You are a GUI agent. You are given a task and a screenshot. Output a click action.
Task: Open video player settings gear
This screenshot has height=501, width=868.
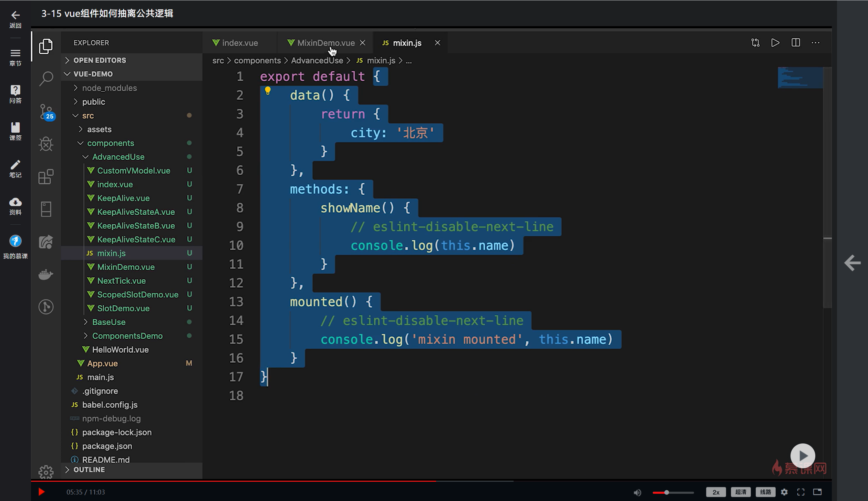pos(784,492)
